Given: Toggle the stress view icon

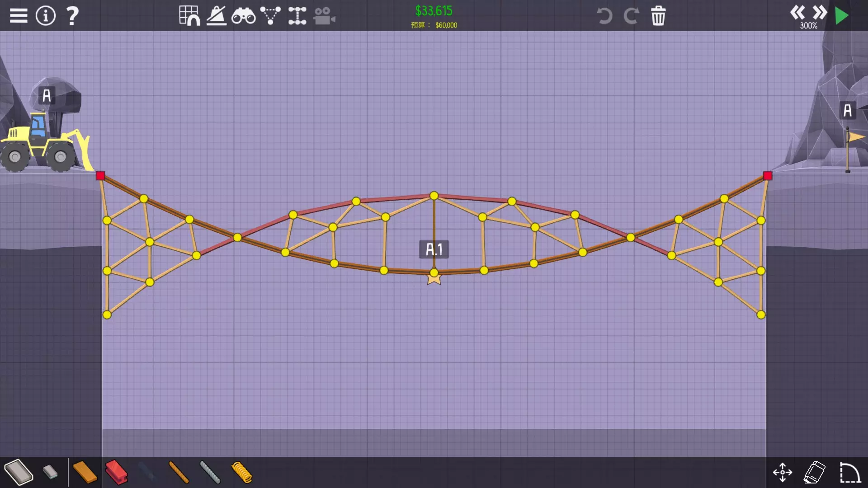Looking at the screenshot, I should (x=217, y=16).
